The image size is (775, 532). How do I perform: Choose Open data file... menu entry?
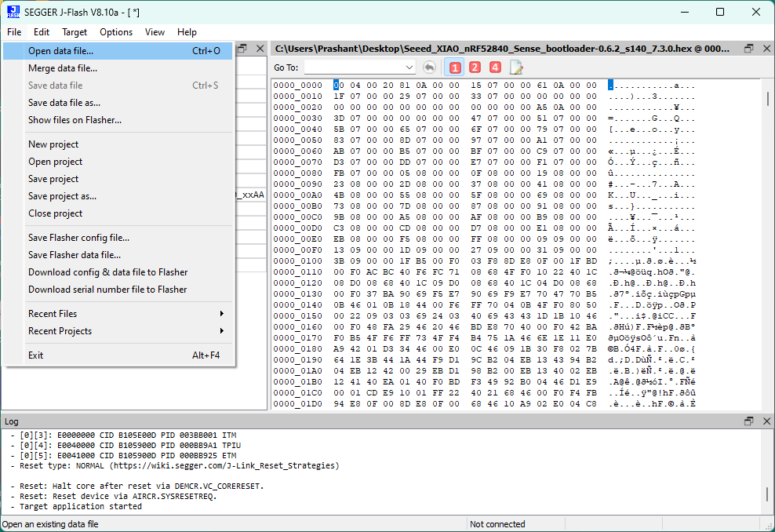click(118, 51)
